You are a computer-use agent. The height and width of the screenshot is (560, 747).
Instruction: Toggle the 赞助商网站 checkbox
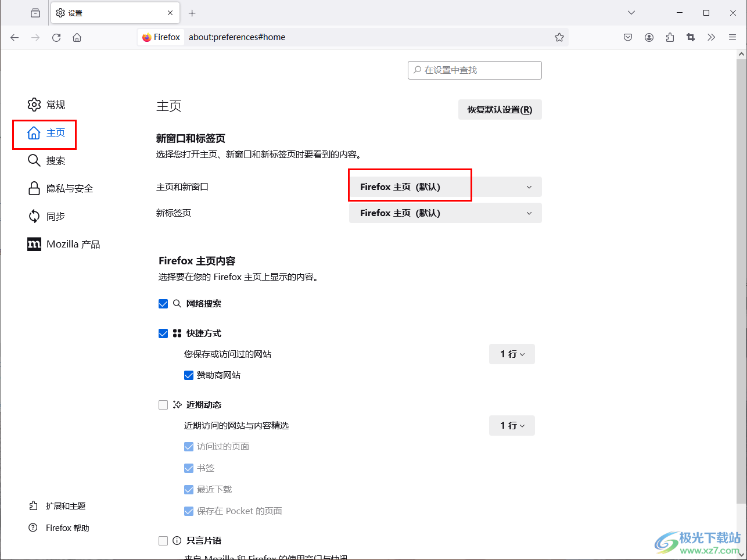[189, 375]
